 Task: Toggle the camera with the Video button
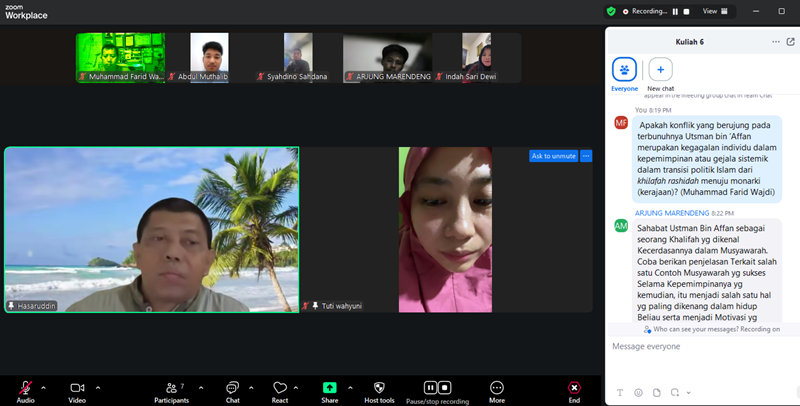coord(77,392)
